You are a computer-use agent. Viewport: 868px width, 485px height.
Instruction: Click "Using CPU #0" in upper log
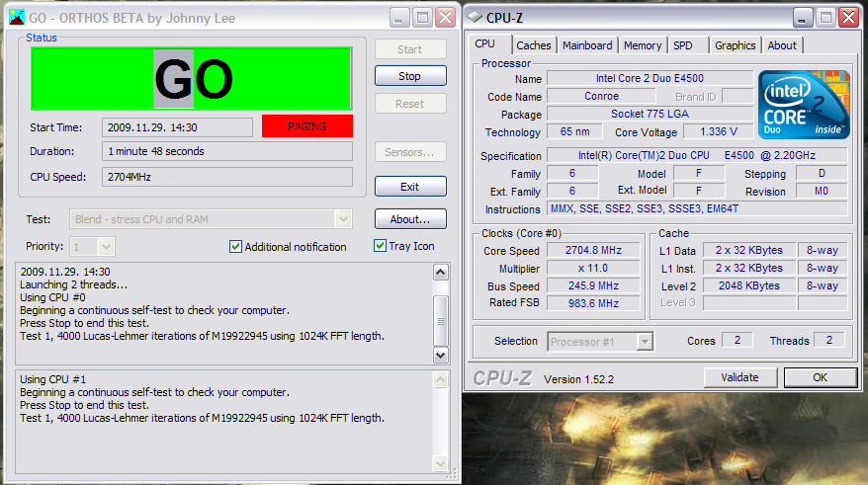coord(52,297)
